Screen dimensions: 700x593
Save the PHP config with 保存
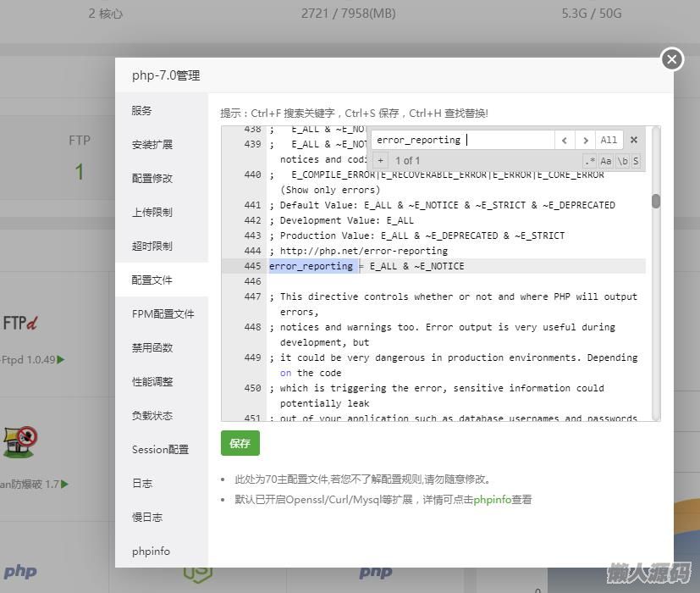240,443
